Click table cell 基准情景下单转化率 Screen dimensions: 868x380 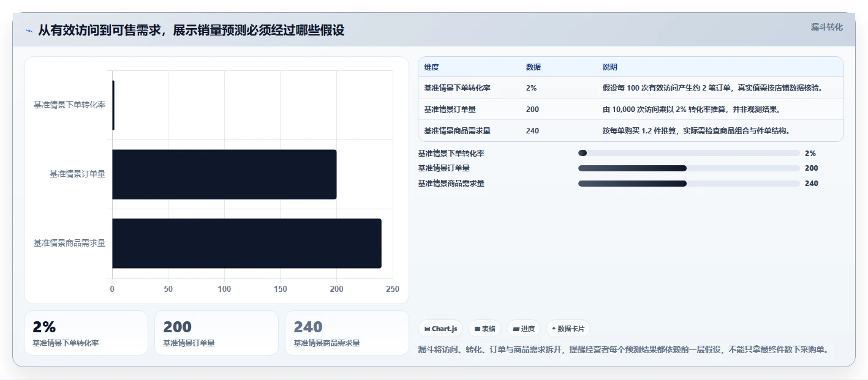point(457,88)
